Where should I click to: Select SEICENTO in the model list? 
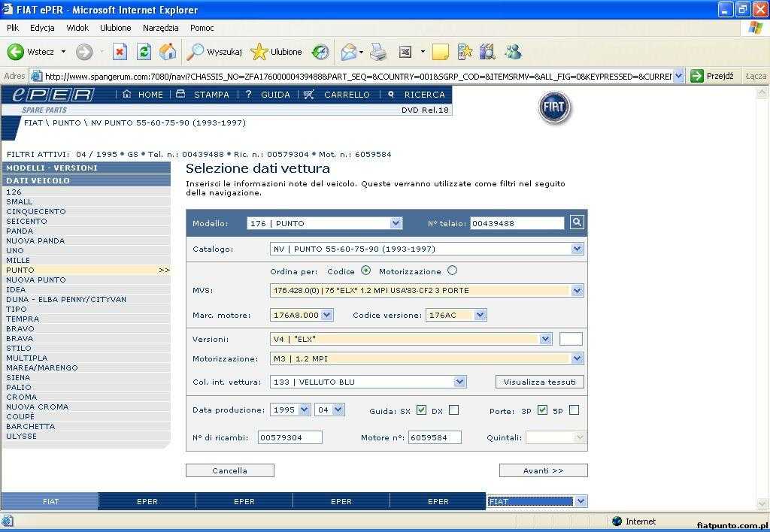coord(26,222)
